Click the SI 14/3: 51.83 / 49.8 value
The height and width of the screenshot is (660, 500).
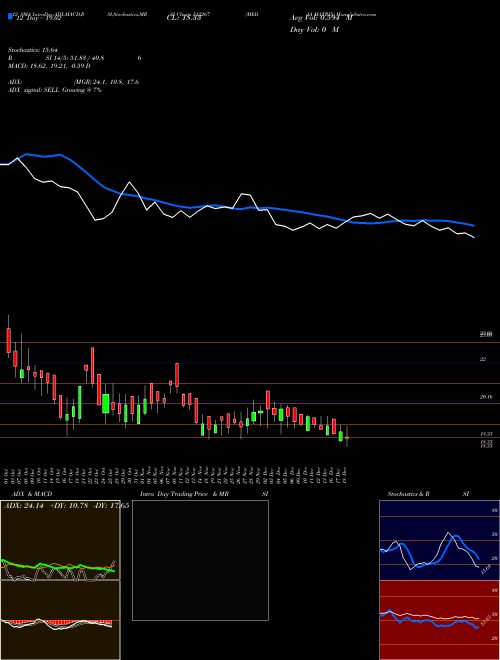pyautogui.click(x=75, y=58)
